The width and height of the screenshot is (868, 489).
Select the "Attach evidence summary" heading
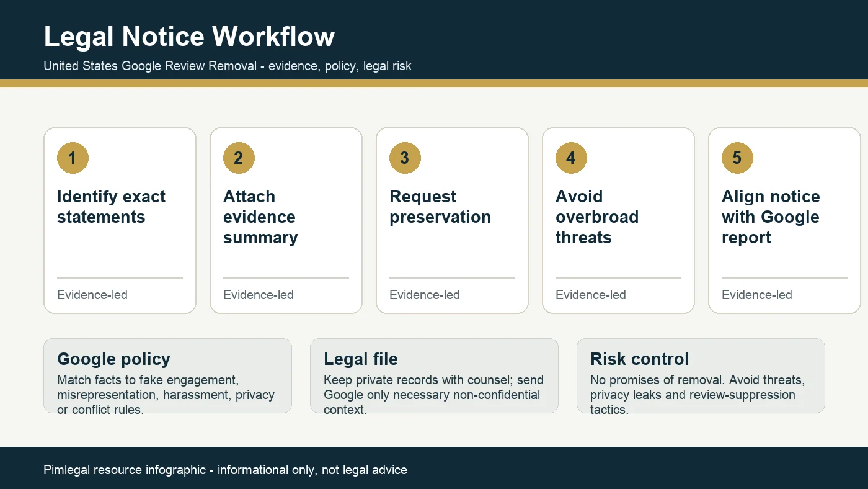pos(260,217)
